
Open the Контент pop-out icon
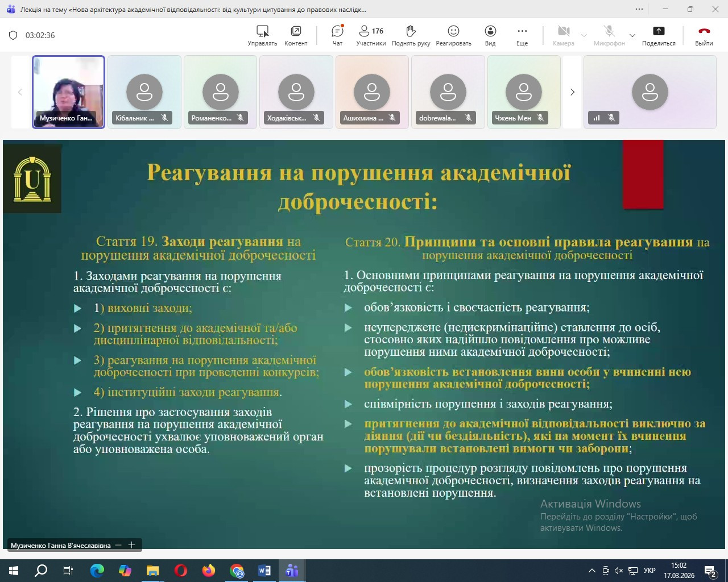click(296, 35)
